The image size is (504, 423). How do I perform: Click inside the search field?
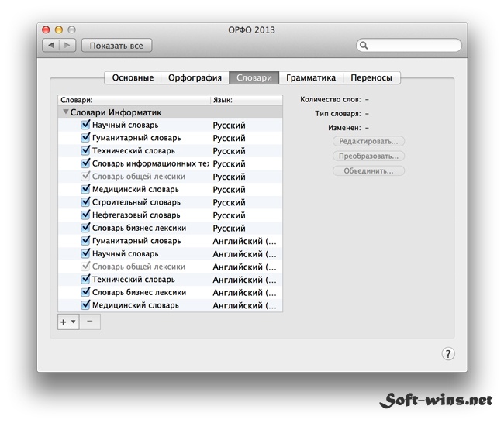(409, 45)
